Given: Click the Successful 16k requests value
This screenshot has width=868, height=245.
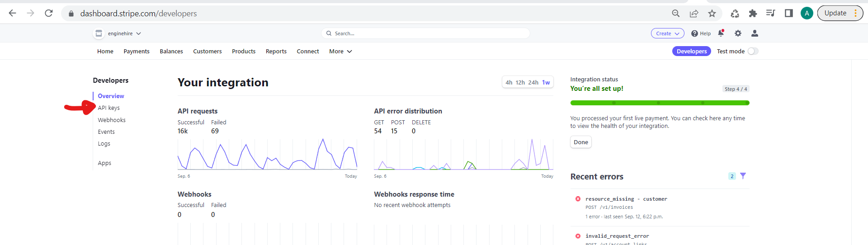Looking at the screenshot, I should click(x=183, y=131).
